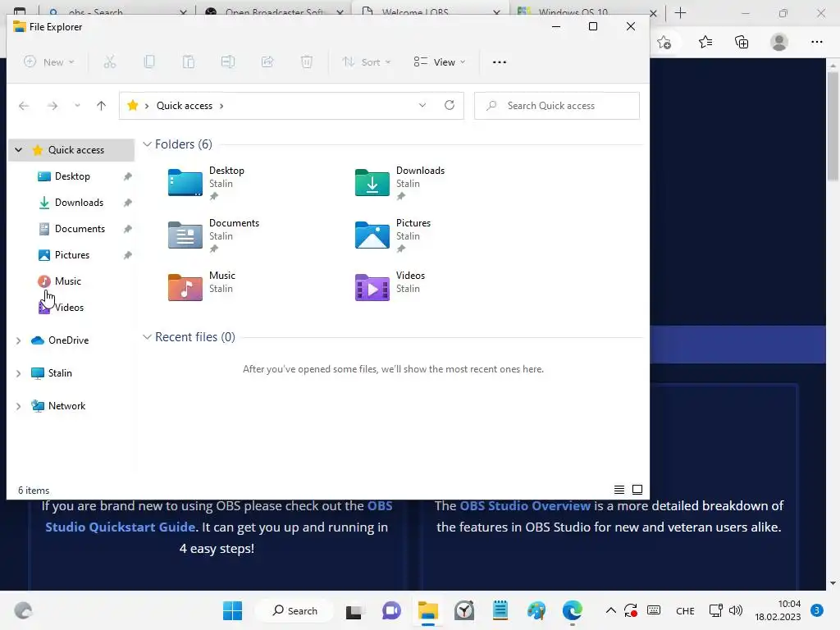
Task: Click the Edge Favorites star icon
Action: click(705, 42)
